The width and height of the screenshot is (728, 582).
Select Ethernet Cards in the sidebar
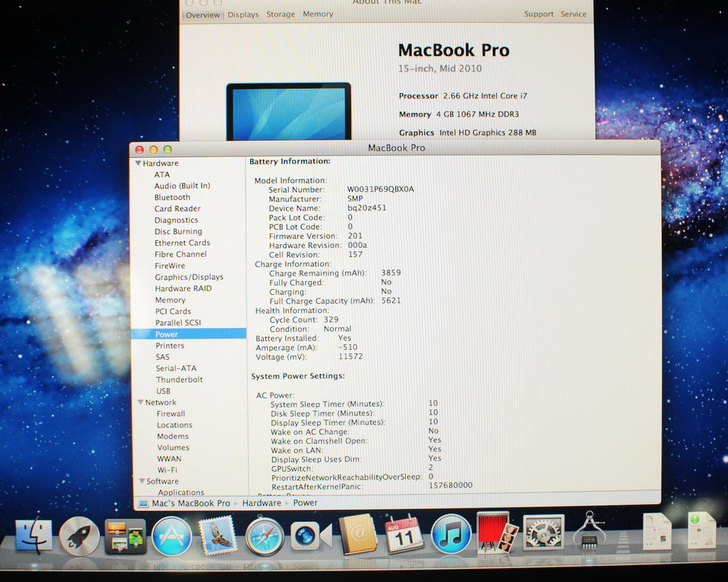182,242
